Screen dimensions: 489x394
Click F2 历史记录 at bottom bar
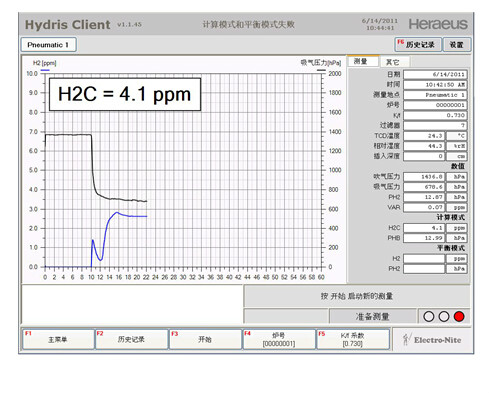pos(131,339)
